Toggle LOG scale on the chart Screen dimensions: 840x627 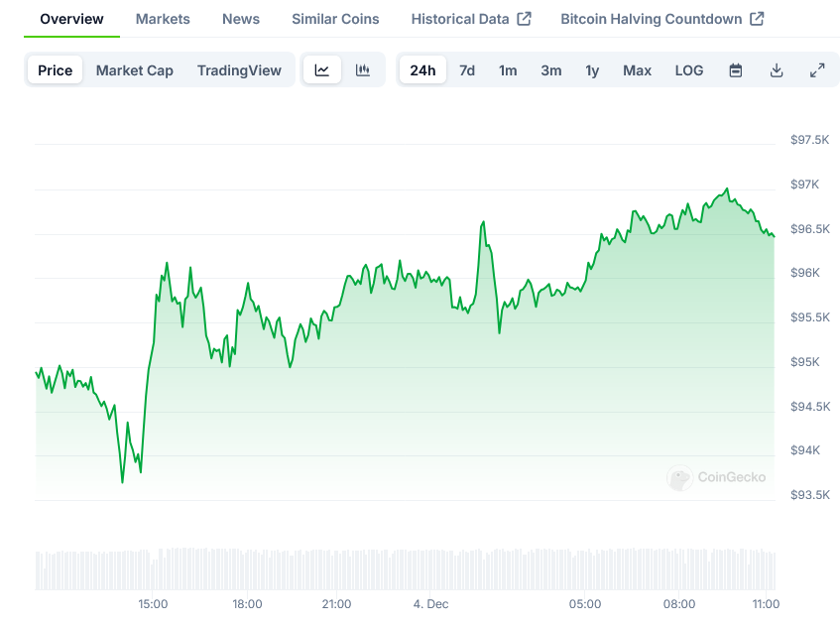689,70
